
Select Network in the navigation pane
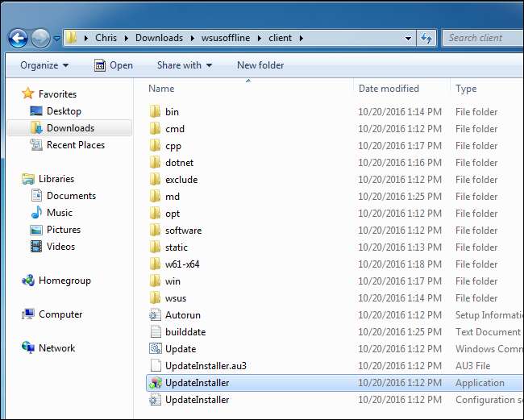click(x=56, y=348)
